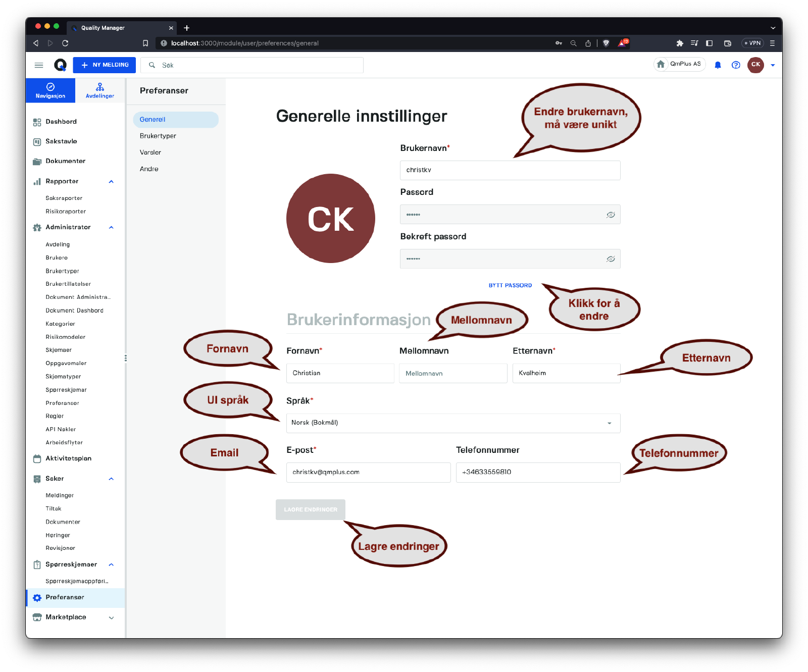
Task: Expand the Marketplace section
Action: (111, 618)
